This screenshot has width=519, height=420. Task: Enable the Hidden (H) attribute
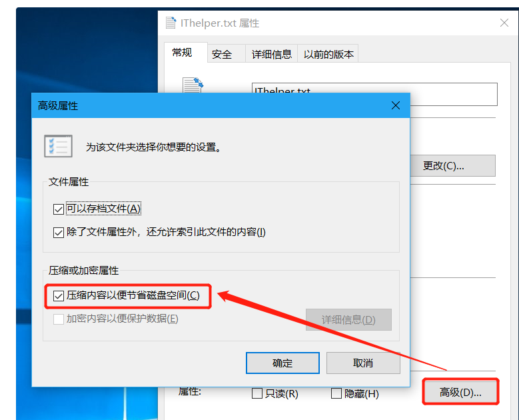(x=336, y=393)
